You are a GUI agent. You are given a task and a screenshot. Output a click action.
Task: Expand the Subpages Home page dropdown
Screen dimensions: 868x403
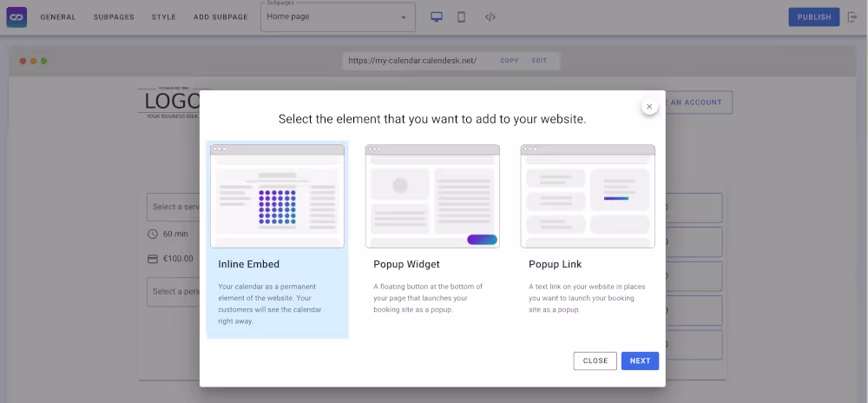click(x=338, y=17)
